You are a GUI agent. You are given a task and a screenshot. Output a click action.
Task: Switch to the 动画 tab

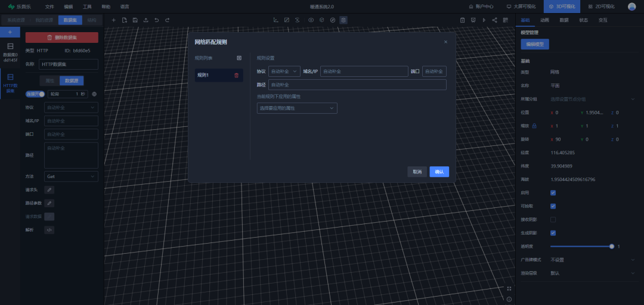point(544,20)
